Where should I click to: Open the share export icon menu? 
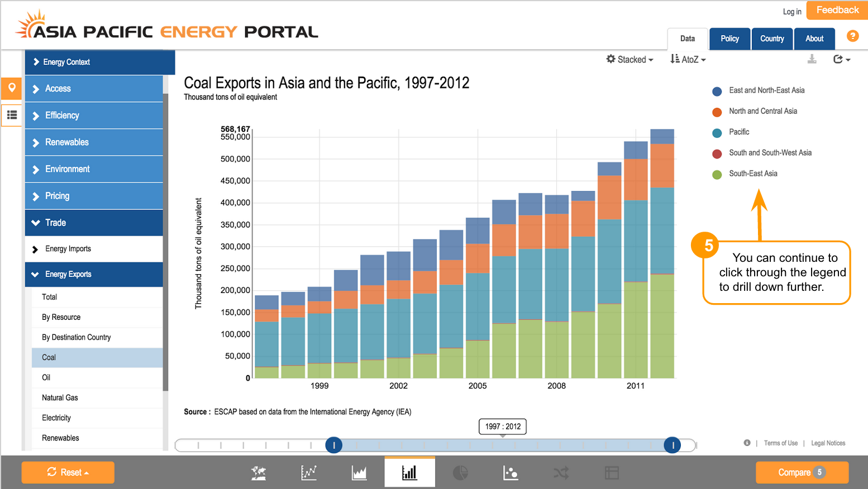(x=841, y=59)
